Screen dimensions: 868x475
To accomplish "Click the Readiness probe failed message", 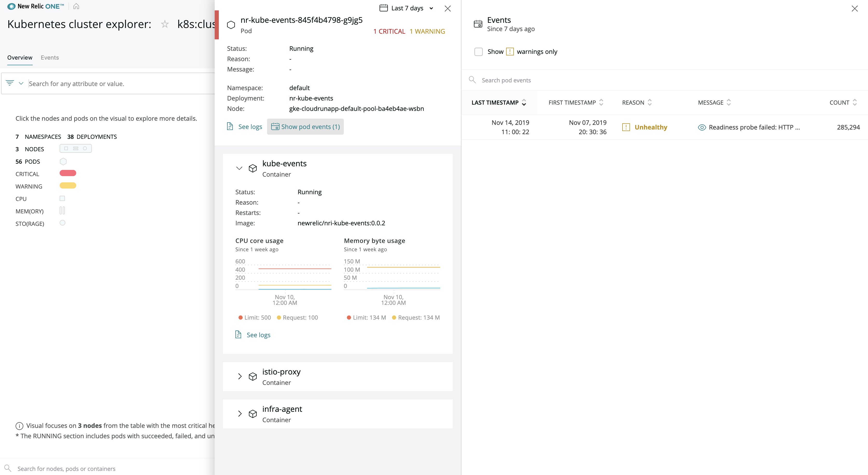I will click(x=754, y=127).
